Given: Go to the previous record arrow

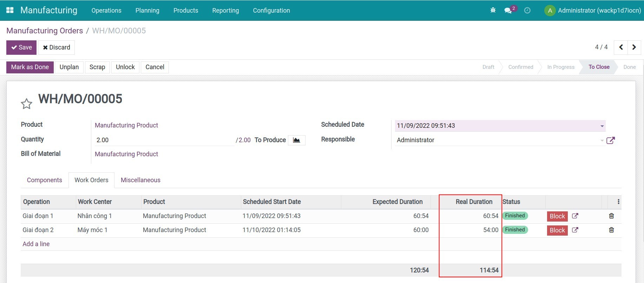Looking at the screenshot, I should tap(621, 47).
